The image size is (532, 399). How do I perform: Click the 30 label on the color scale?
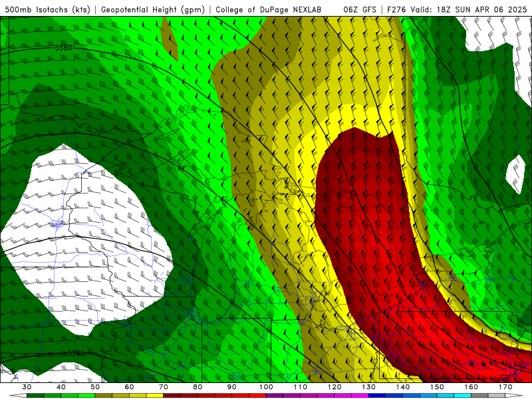click(x=27, y=387)
